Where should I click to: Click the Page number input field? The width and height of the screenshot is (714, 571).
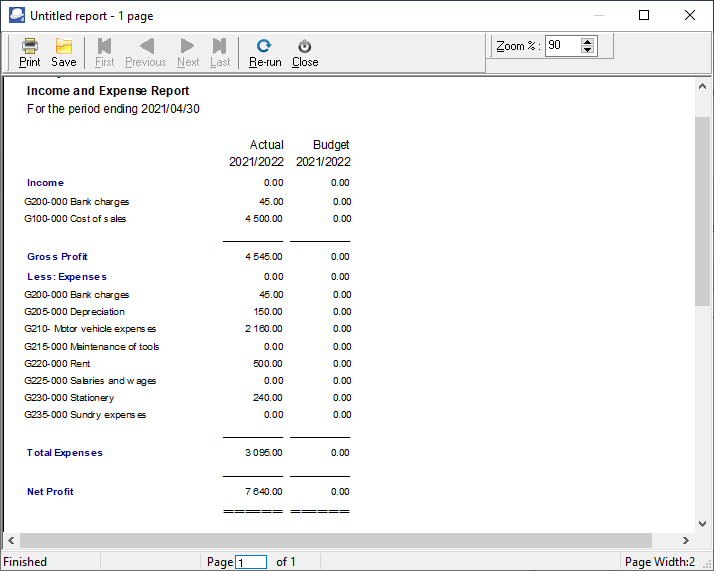[x=251, y=562]
